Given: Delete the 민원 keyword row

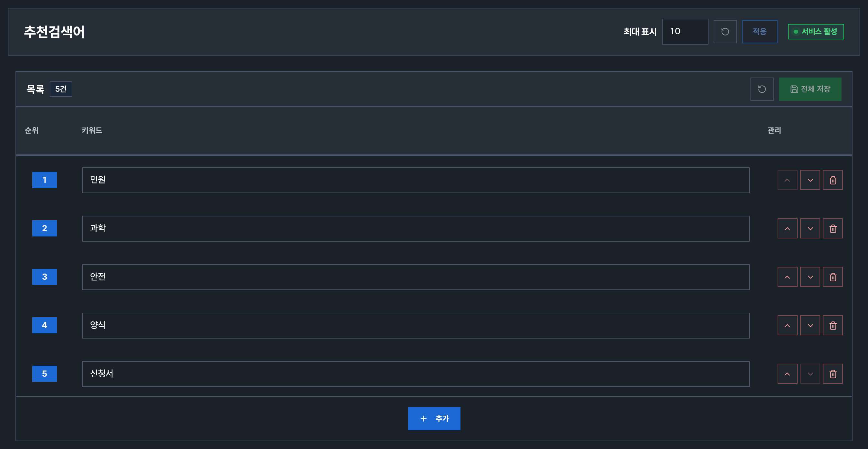Looking at the screenshot, I should 832,180.
